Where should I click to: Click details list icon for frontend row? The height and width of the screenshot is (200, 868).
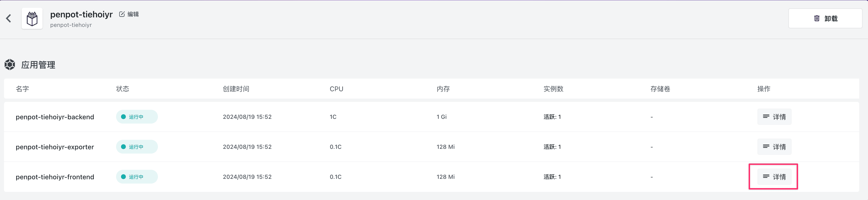pyautogui.click(x=766, y=176)
